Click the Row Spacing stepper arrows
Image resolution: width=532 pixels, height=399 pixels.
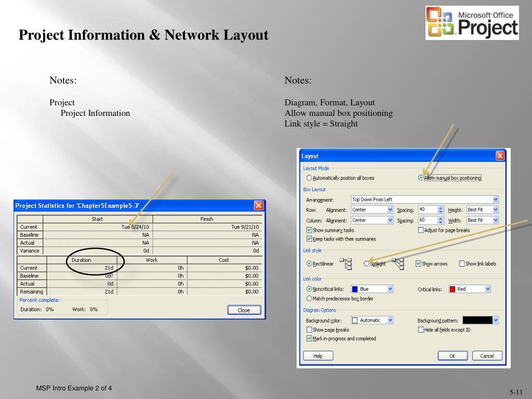tap(441, 210)
